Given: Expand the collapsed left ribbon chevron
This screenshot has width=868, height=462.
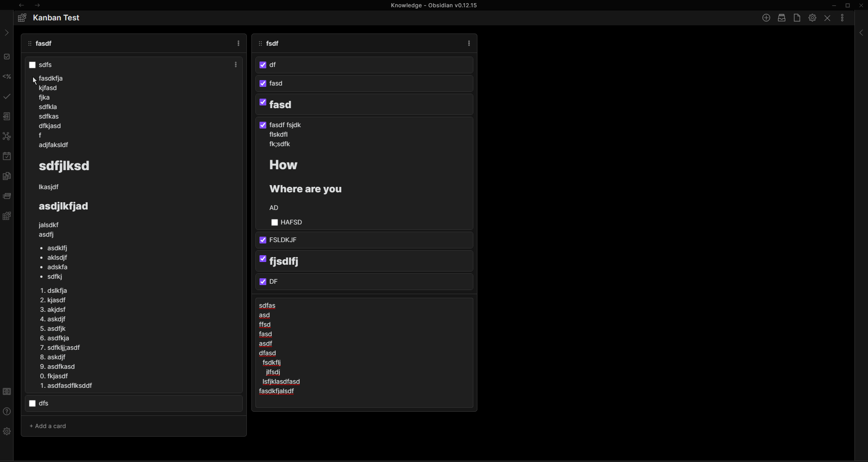Looking at the screenshot, I should pyautogui.click(x=6, y=32).
